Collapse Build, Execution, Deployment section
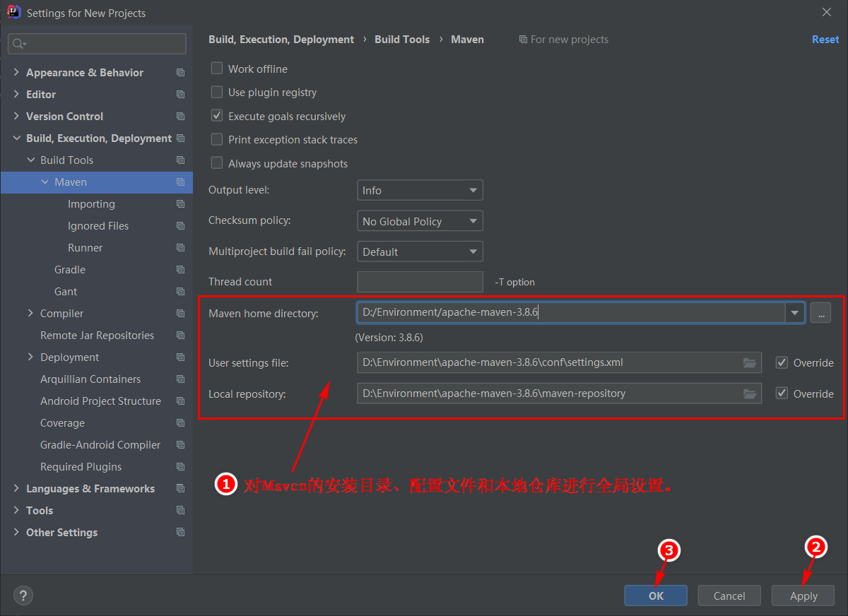Image resolution: width=848 pixels, height=616 pixels. coord(16,138)
